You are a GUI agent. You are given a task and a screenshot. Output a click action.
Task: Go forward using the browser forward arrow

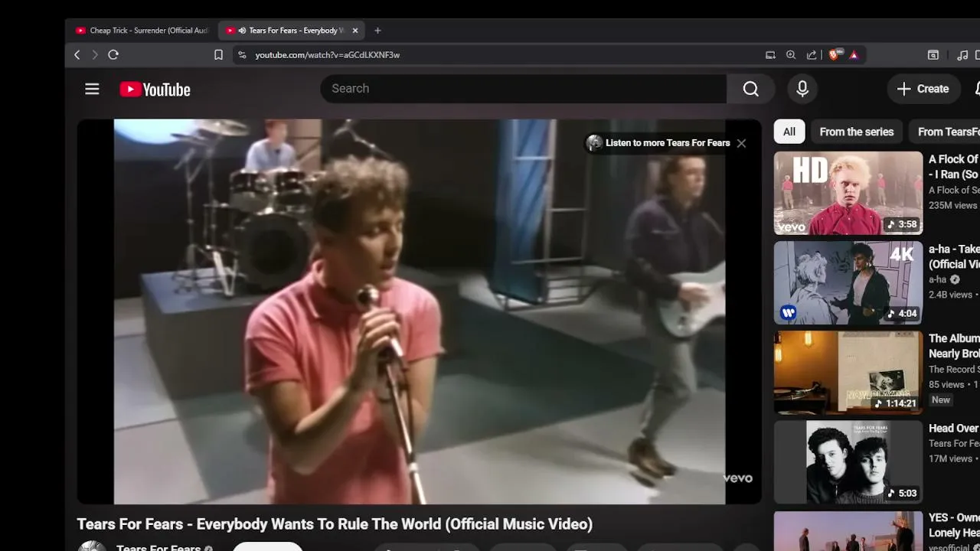pyautogui.click(x=95, y=55)
